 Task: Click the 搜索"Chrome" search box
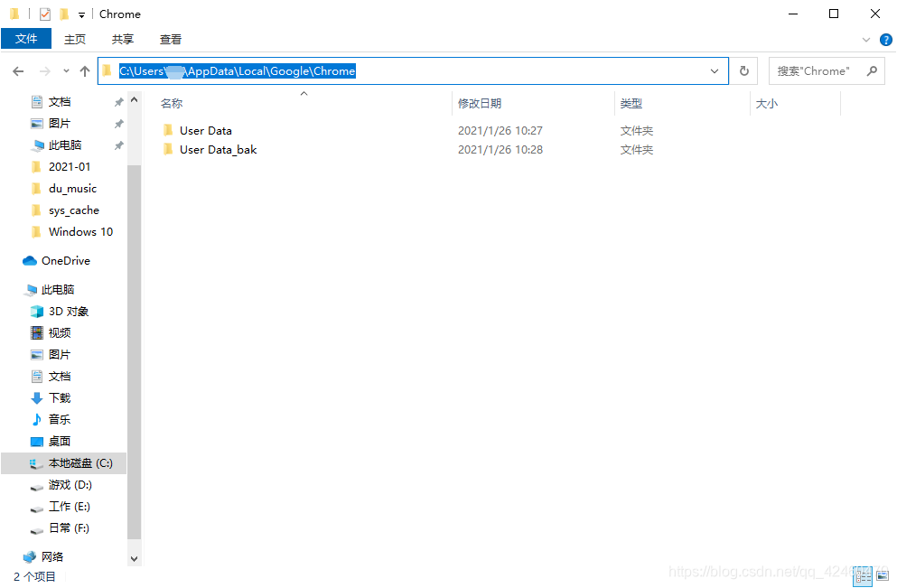click(826, 71)
